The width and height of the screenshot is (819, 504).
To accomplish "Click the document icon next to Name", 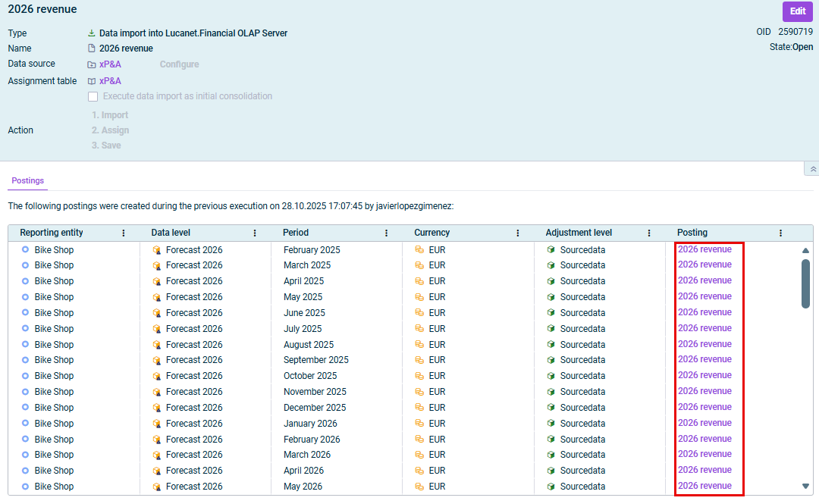I will tap(92, 48).
